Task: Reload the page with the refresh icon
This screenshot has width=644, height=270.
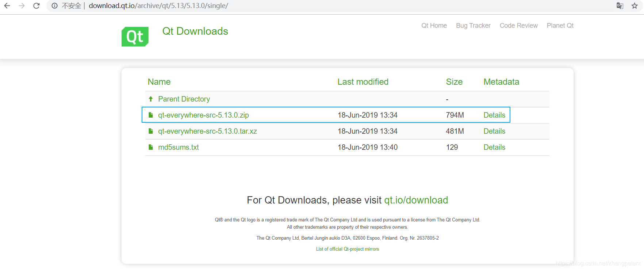Action: [x=36, y=6]
